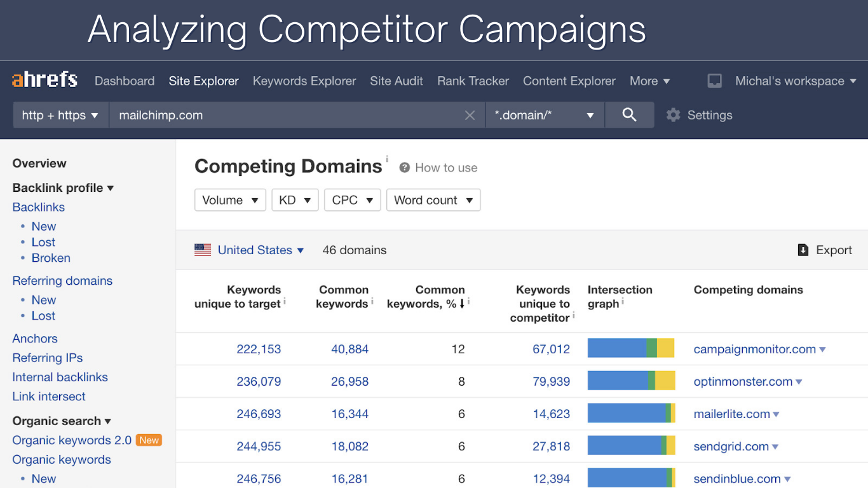Viewport: 868px width, 488px height.
Task: Open Rank Tracker tab
Action: pos(473,81)
